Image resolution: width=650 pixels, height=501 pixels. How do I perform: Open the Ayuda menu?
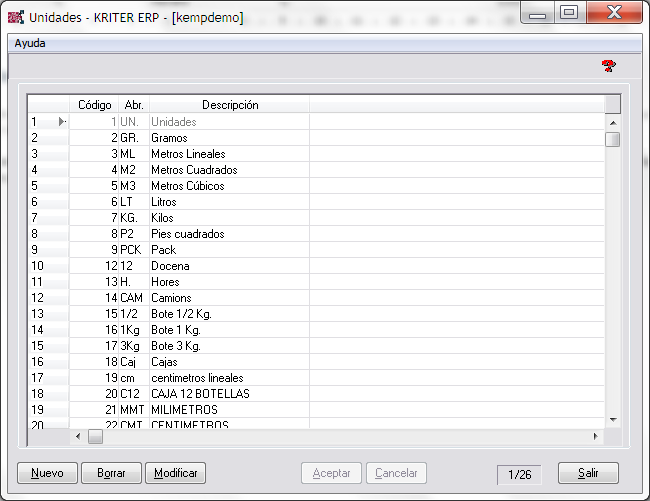(30, 43)
